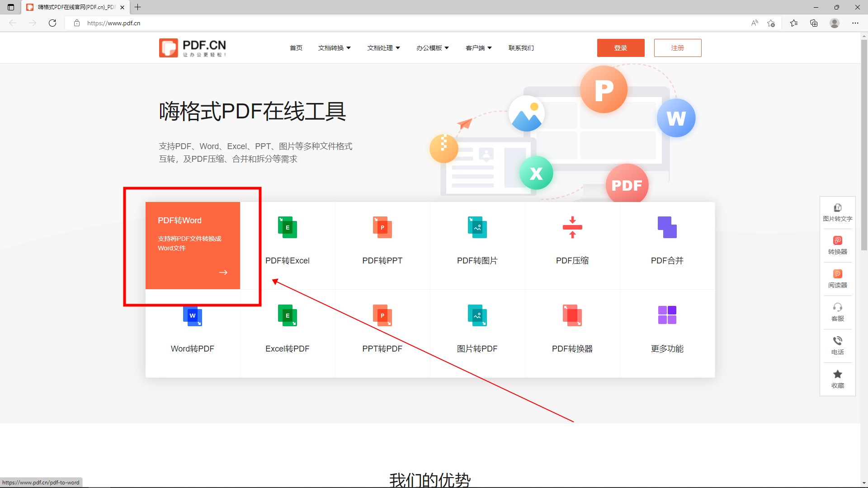Click the 客服 headset icon

click(x=838, y=308)
